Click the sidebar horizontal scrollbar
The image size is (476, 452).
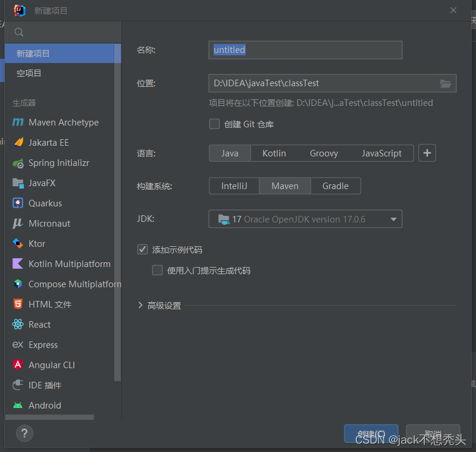pos(50,418)
